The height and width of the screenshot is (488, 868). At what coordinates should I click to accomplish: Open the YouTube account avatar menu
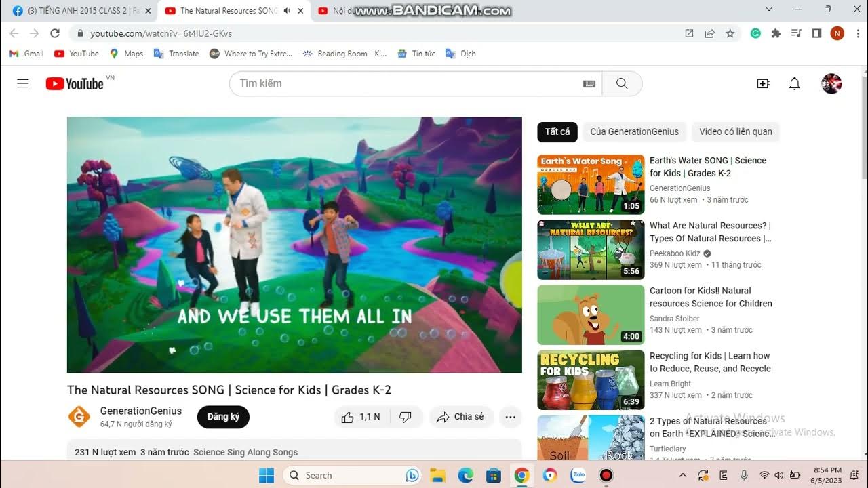(x=831, y=83)
